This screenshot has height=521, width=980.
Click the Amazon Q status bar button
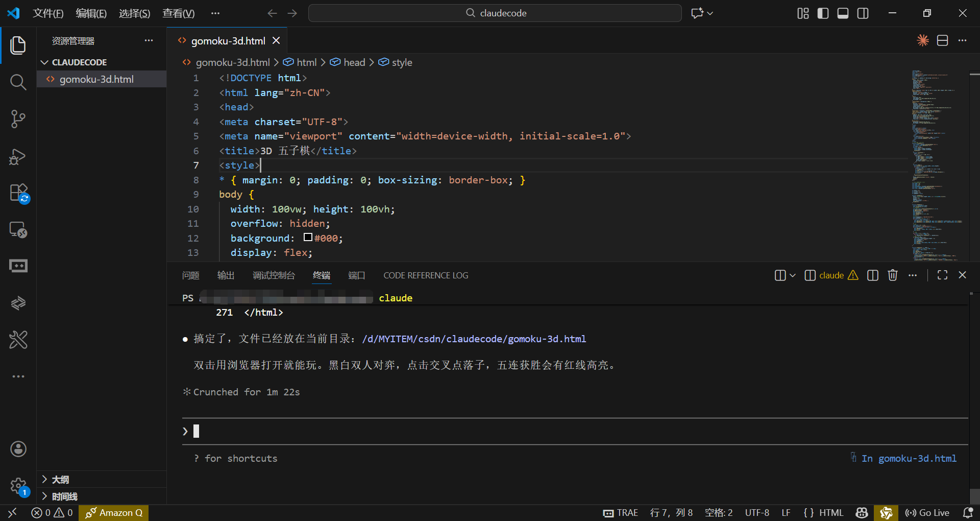click(114, 513)
